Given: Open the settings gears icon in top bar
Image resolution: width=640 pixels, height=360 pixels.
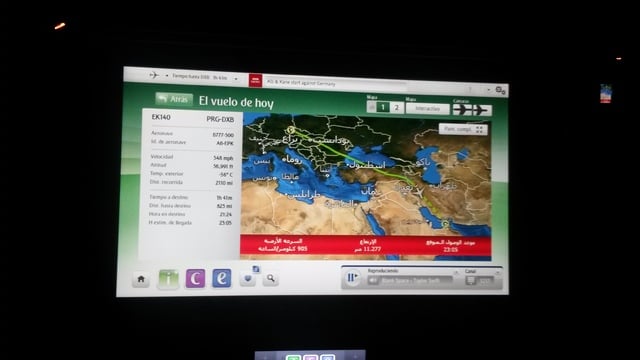Looking at the screenshot, I should tap(501, 90).
